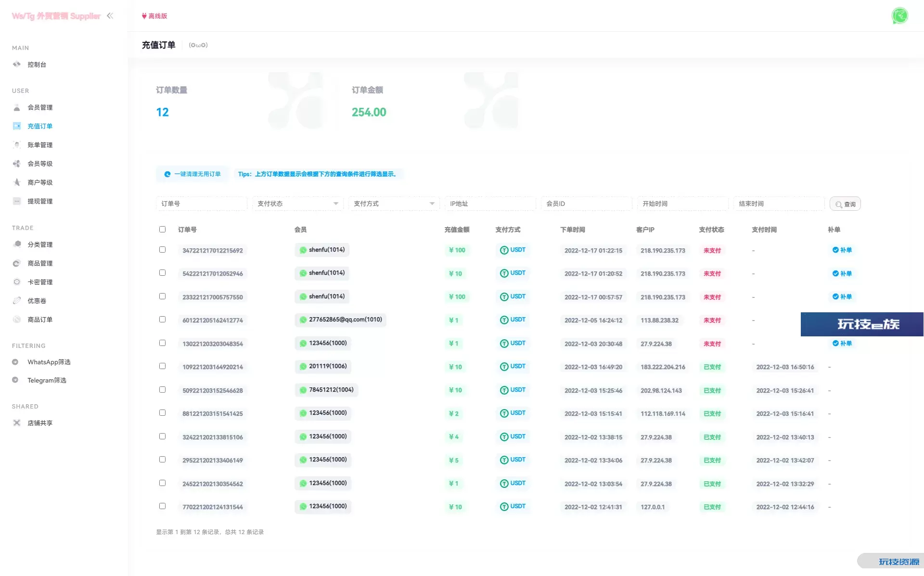Click the 商户等级 sidebar icon

pyautogui.click(x=17, y=182)
